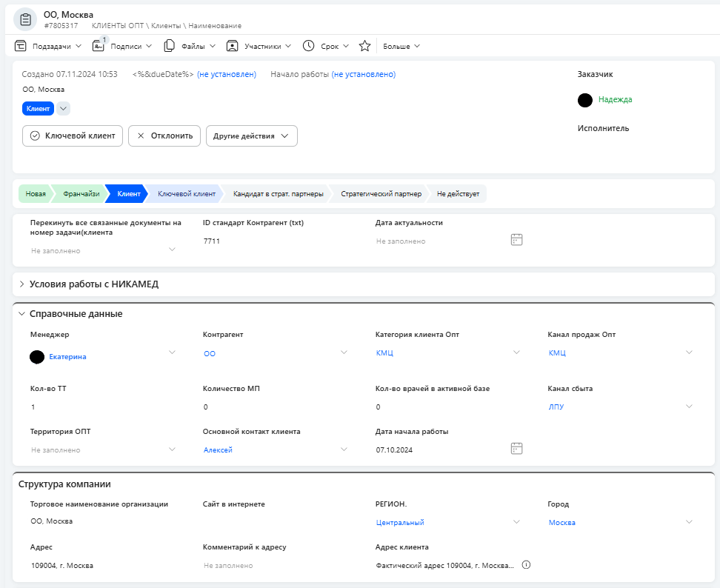The image size is (720, 588).
Task: Click the task clipboard icon beside title
Action: click(25, 20)
